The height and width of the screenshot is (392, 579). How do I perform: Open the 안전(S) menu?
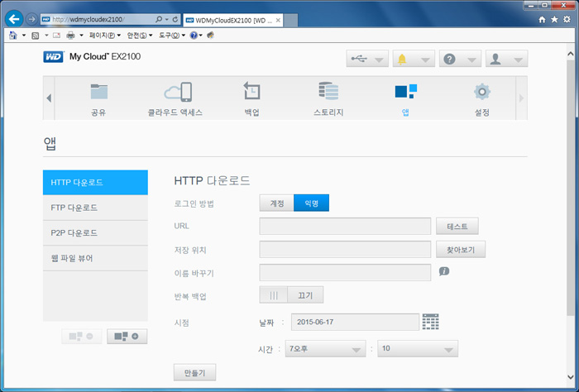click(x=139, y=36)
